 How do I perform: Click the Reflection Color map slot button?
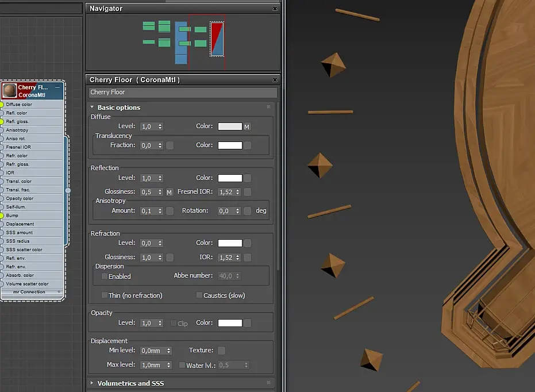tap(247, 178)
